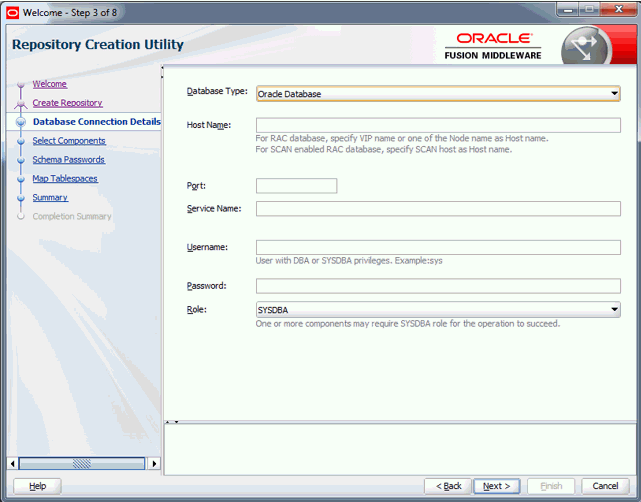Click the 'Example:sys' username hint text
The width and height of the screenshot is (641, 502).
click(419, 260)
